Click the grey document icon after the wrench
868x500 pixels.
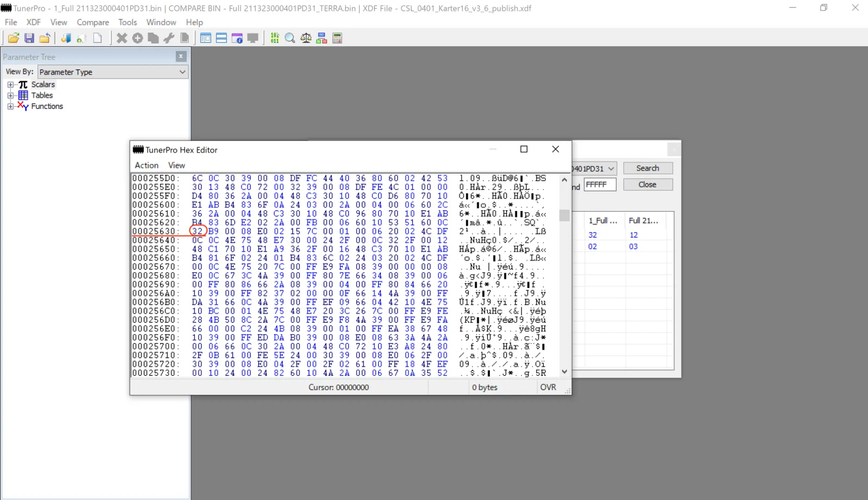(184, 38)
